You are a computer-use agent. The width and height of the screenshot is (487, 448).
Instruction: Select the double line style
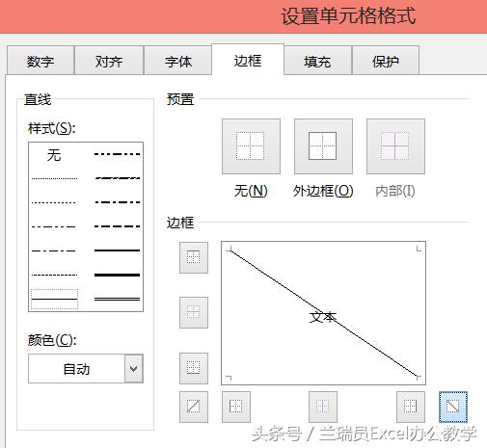tap(118, 299)
